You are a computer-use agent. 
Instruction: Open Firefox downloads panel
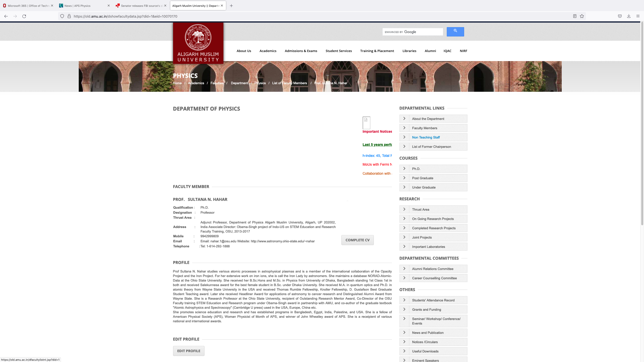(629, 16)
